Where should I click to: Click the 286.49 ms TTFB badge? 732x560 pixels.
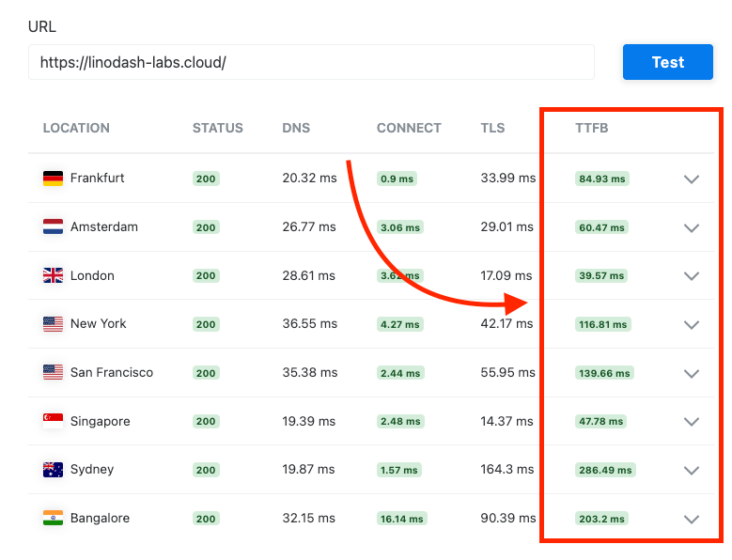point(605,470)
